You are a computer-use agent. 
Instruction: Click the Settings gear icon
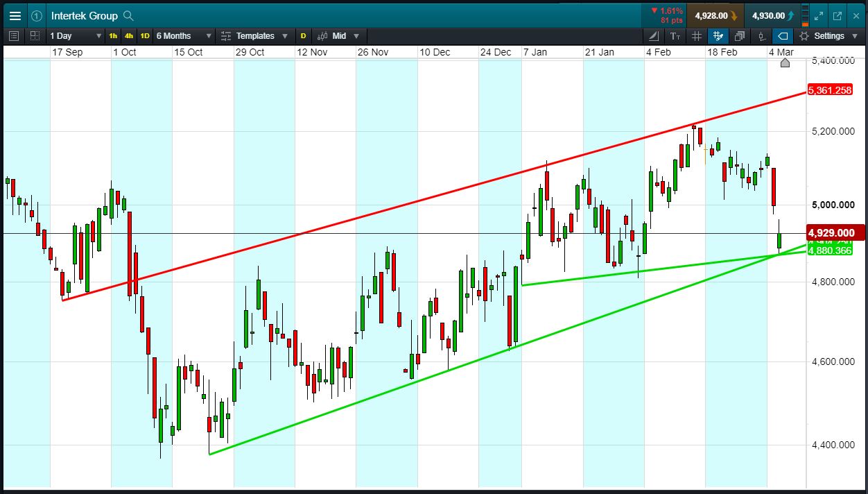point(804,36)
